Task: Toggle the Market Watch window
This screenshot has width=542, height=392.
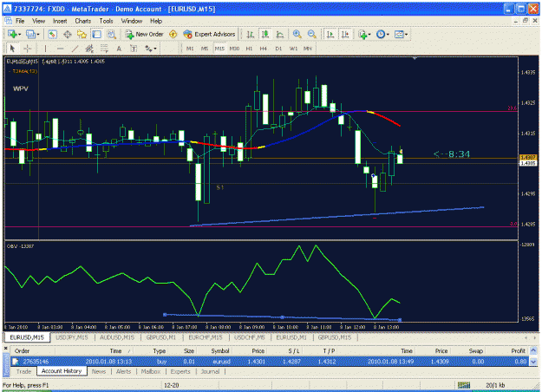Action: (x=52, y=34)
